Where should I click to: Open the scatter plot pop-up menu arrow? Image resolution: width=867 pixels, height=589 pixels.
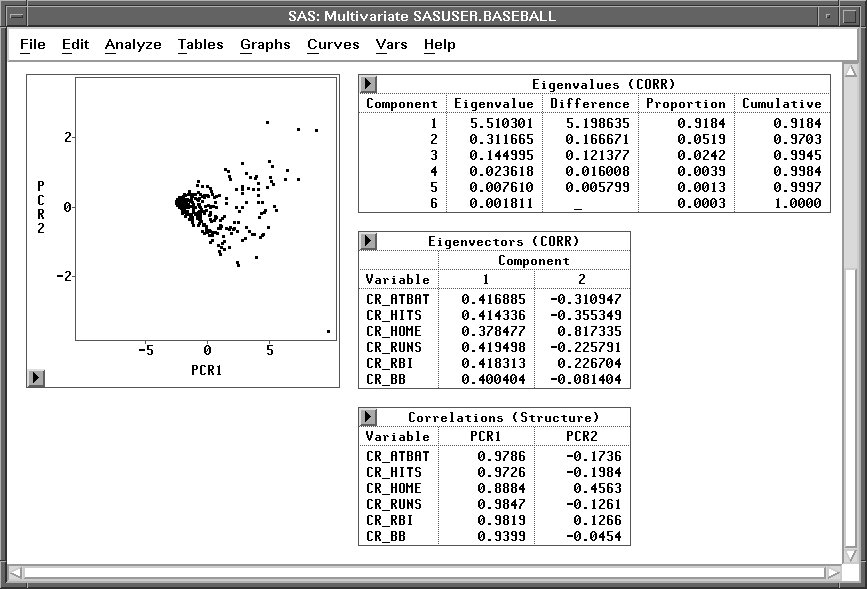coord(36,377)
